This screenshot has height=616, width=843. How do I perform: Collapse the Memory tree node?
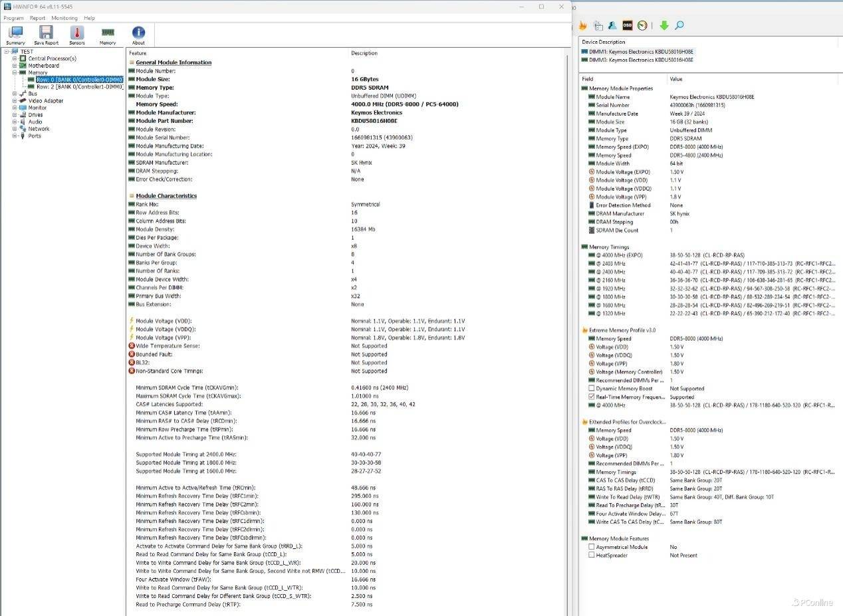point(15,72)
